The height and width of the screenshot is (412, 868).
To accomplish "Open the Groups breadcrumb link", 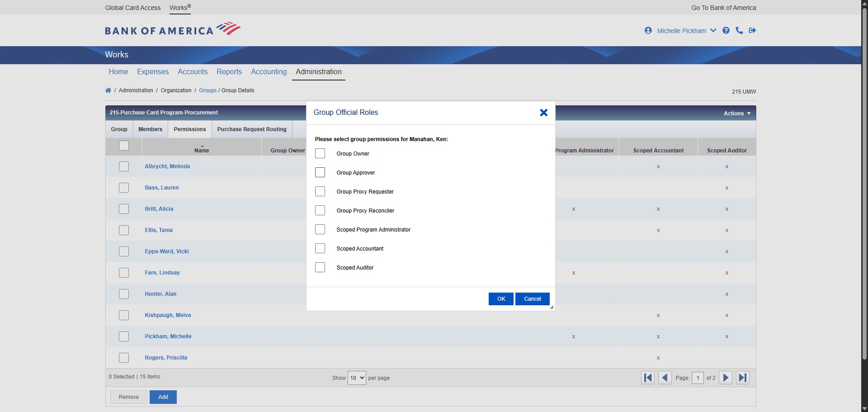I will [208, 90].
